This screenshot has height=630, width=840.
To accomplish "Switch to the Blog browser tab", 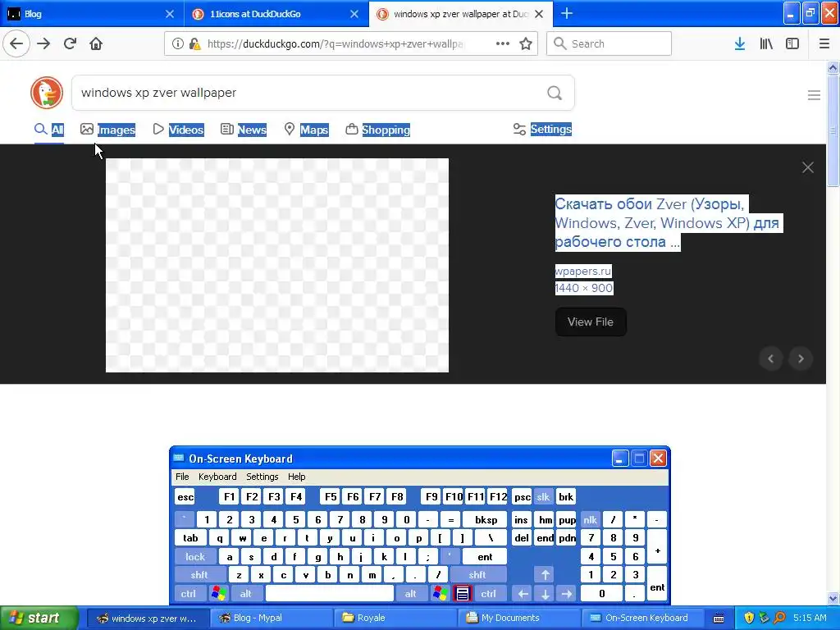I will coord(92,14).
